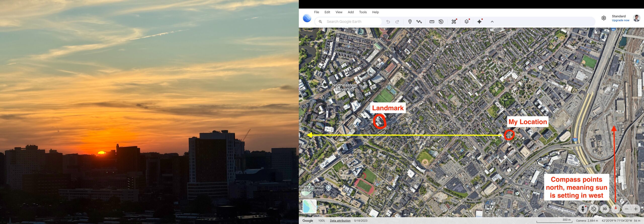Click the Upgrade now link
The width and height of the screenshot is (644, 224).
(x=620, y=20)
